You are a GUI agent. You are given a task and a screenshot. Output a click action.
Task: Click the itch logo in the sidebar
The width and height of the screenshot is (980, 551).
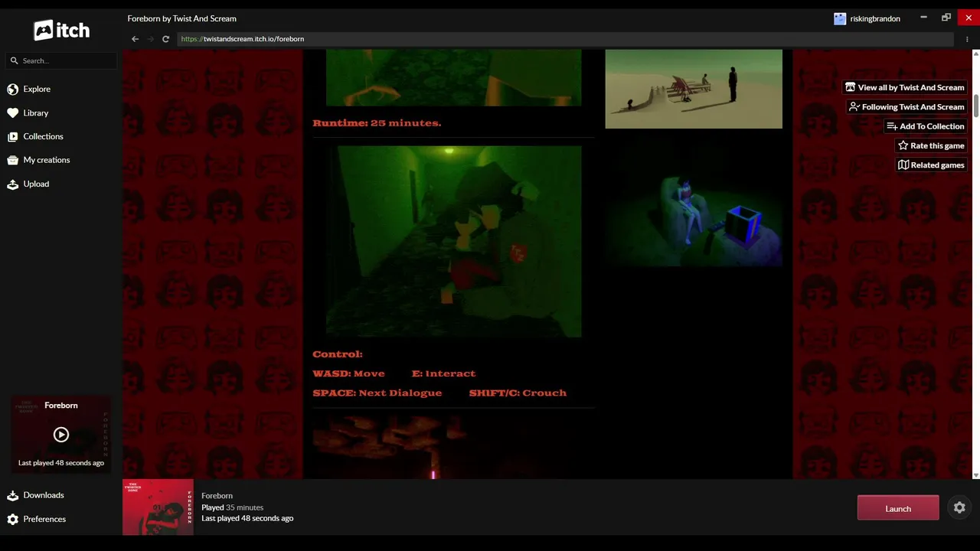(61, 30)
